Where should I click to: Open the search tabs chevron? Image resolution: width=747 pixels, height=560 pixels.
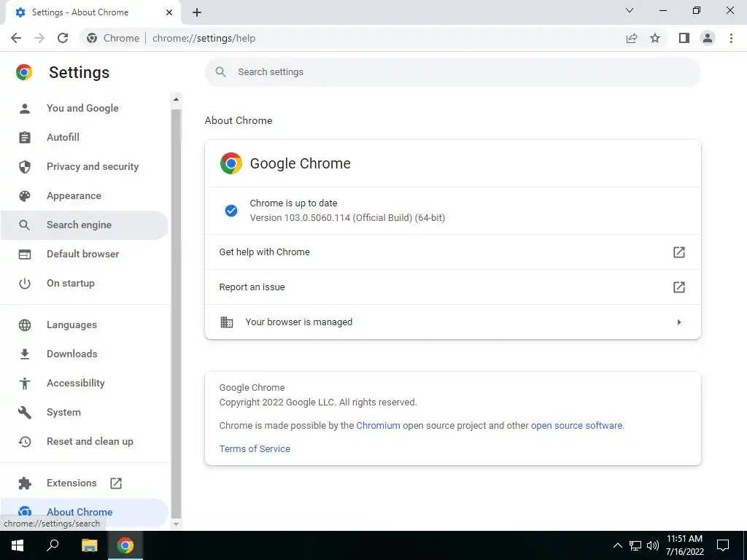tap(630, 10)
